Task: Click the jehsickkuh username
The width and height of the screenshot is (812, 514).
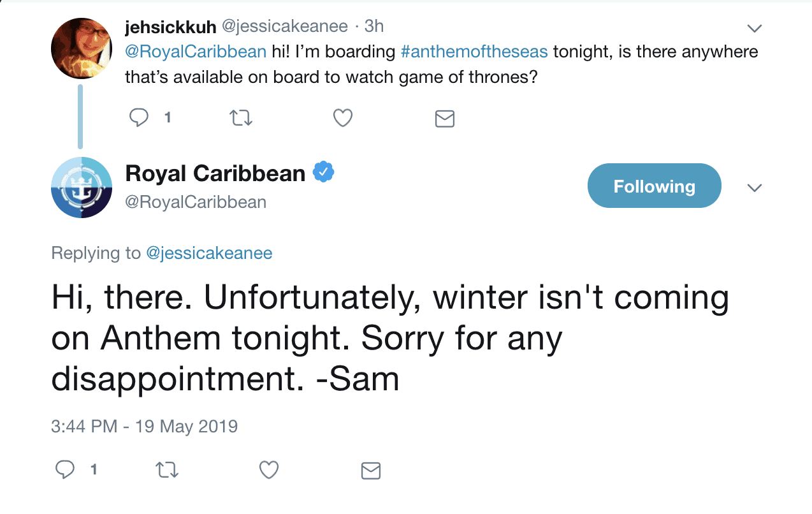Action: tap(170, 26)
